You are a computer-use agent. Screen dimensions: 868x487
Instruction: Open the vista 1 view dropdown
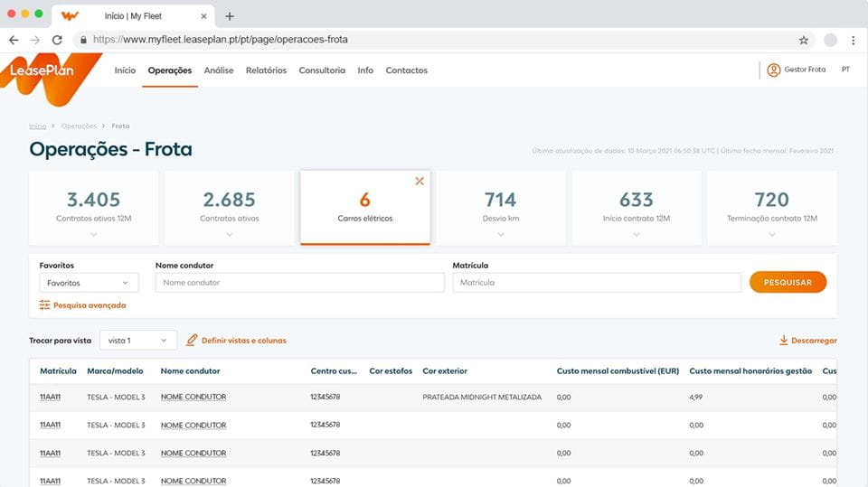tap(137, 341)
